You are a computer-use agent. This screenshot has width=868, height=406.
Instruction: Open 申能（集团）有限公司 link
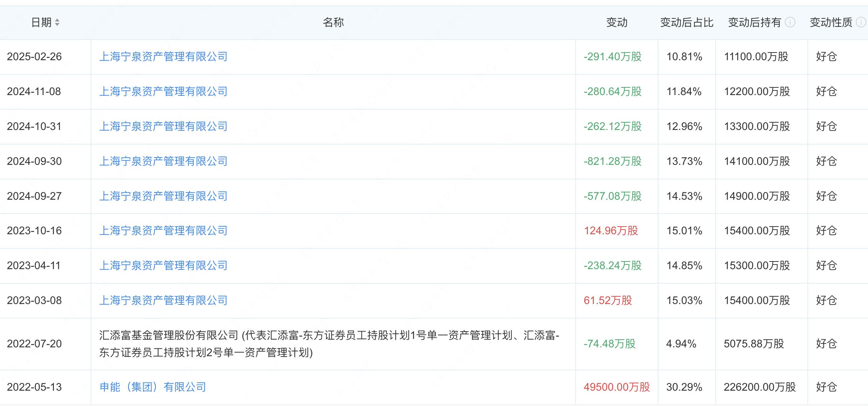tap(153, 387)
